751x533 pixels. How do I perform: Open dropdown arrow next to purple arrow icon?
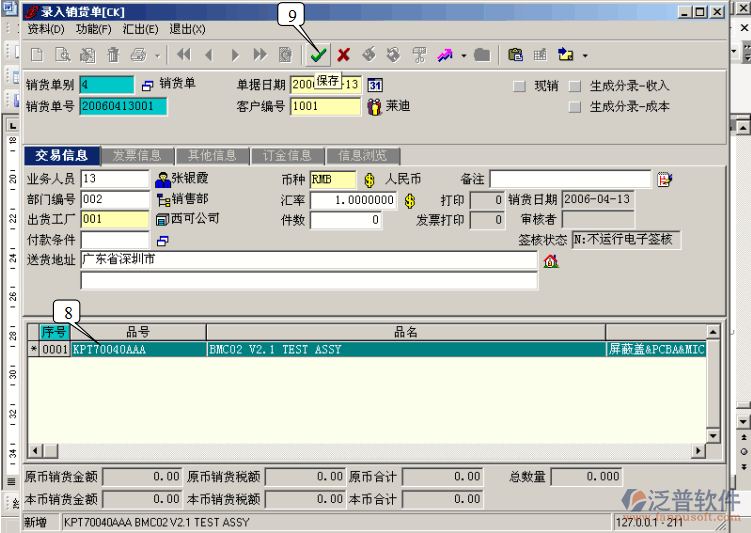click(x=463, y=55)
